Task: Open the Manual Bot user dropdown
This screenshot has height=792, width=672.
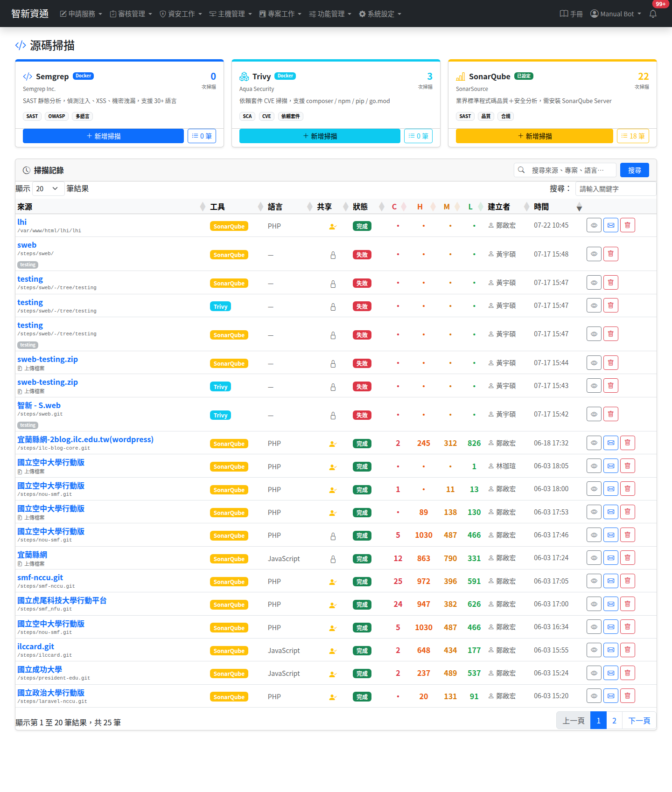Action: coord(616,14)
